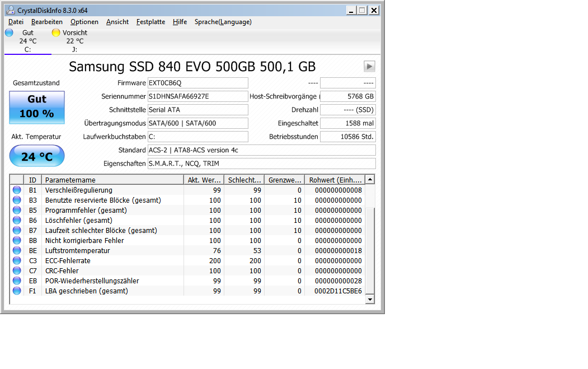The height and width of the screenshot is (369, 588).
Task: Click status icon of B3 reservierte Blöcke row
Action: coord(17,200)
